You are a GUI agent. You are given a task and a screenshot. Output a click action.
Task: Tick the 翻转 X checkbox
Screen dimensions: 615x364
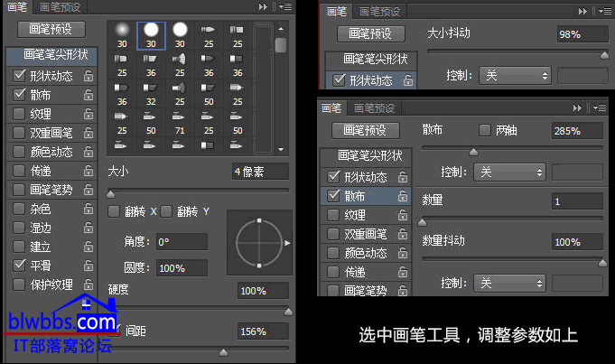114,212
